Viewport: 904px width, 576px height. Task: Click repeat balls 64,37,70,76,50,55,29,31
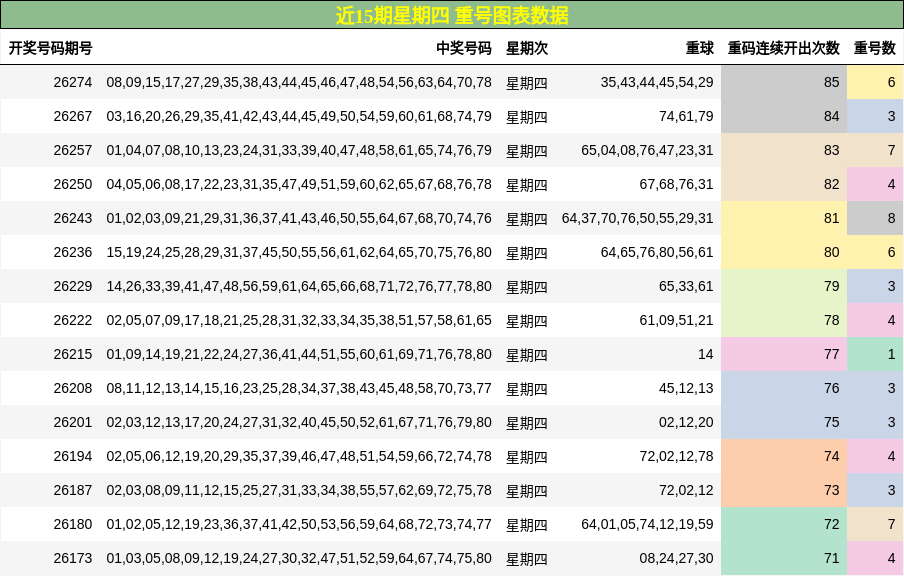click(637, 219)
